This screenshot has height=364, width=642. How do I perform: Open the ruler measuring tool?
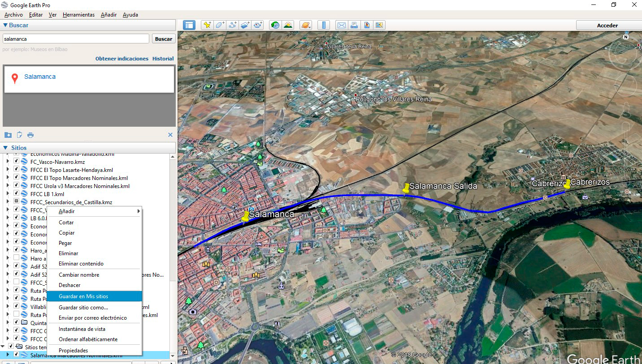coord(323,25)
